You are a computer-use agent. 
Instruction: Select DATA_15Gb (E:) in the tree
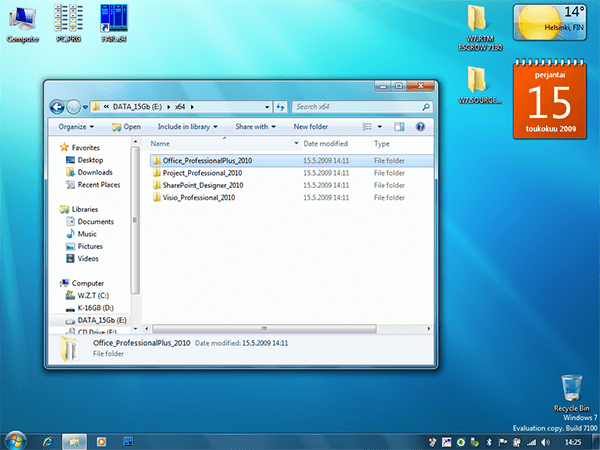click(x=91, y=320)
